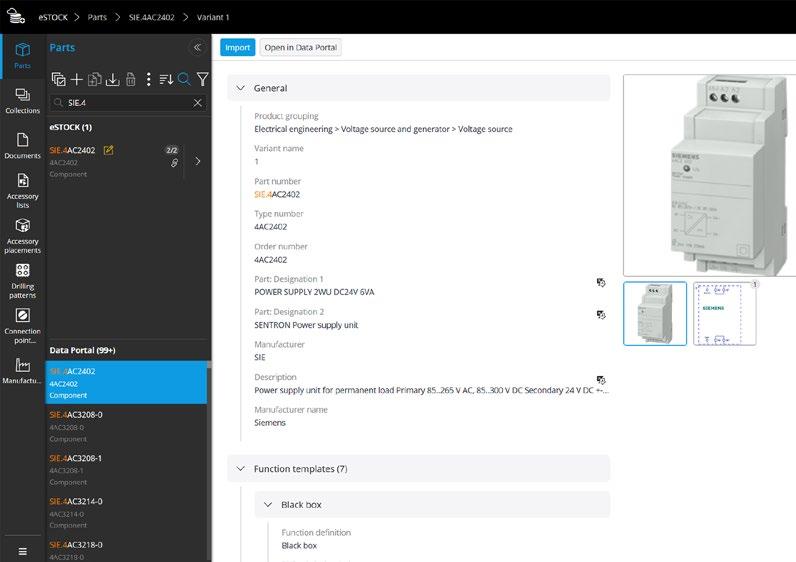The image size is (796, 562).
Task: Open the Connection point patterns section
Action: pyautogui.click(x=22, y=325)
